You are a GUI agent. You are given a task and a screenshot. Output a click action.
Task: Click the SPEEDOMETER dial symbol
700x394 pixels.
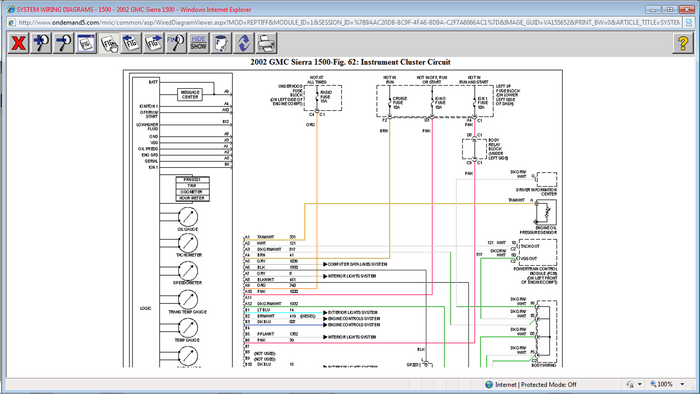(188, 271)
